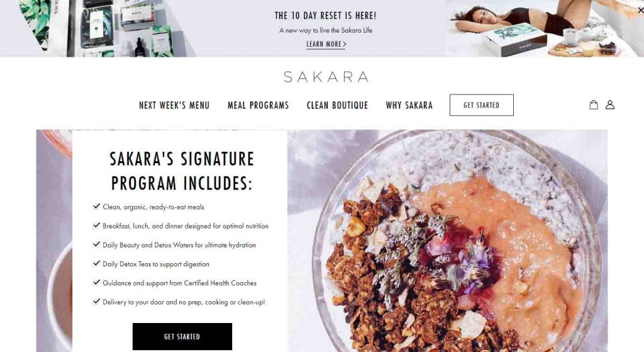
Task: Open the Clean Boutique menu
Action: [337, 105]
